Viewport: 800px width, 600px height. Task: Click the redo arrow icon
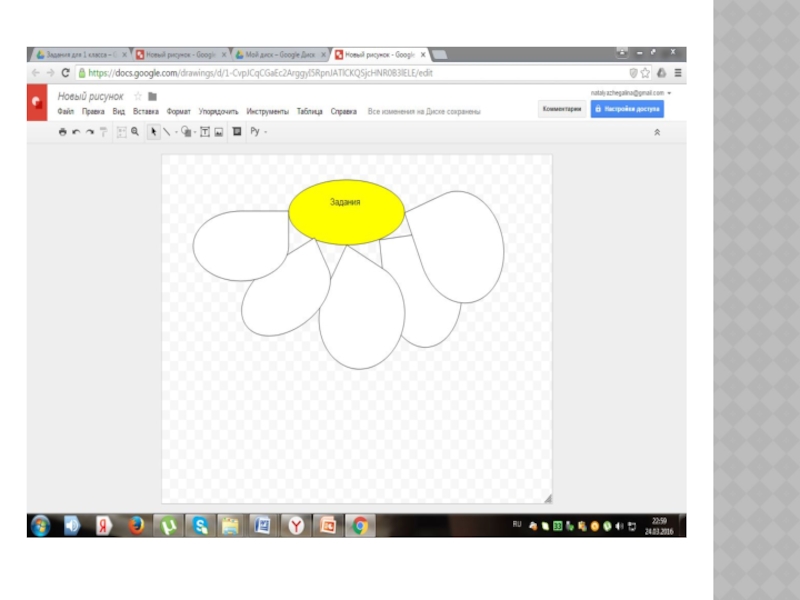point(89,131)
